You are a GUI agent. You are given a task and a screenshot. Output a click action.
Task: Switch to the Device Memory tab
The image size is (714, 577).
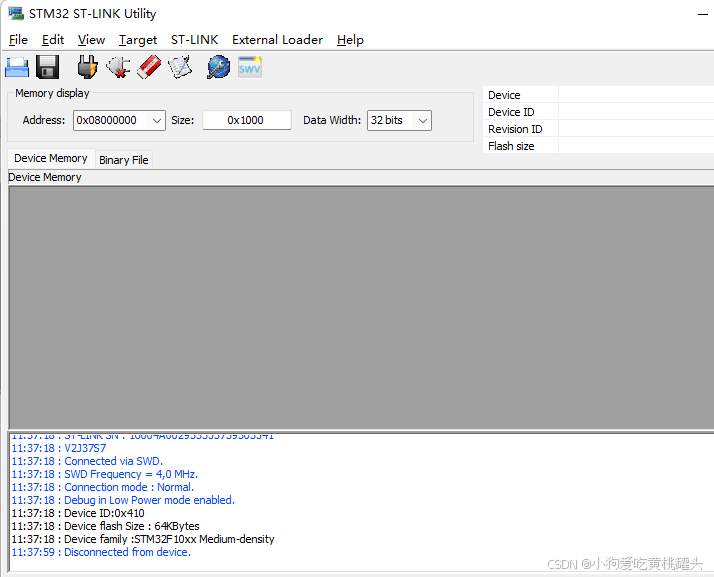51,158
